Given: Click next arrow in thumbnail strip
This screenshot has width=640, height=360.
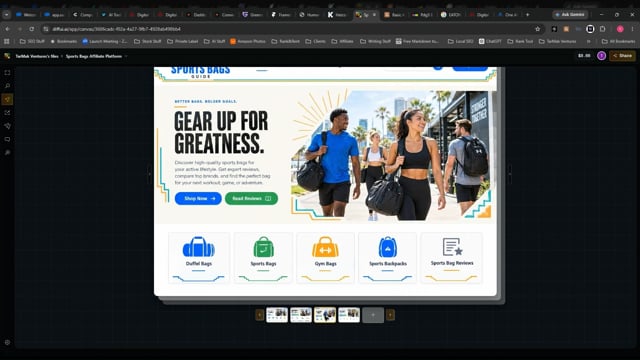Looking at the screenshot, I should (391, 315).
